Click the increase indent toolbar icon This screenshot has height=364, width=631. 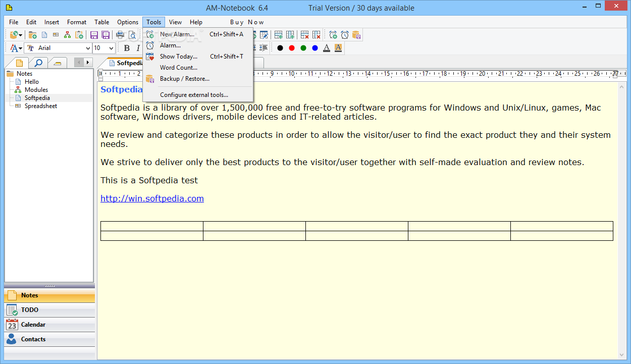pos(263,48)
